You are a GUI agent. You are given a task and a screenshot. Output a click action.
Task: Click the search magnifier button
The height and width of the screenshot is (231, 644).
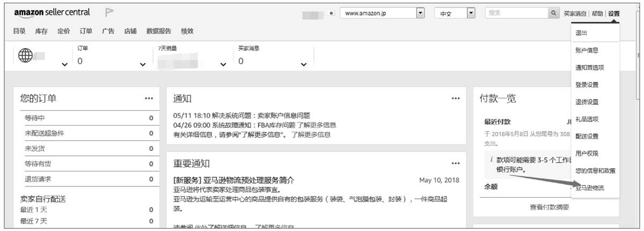click(554, 13)
